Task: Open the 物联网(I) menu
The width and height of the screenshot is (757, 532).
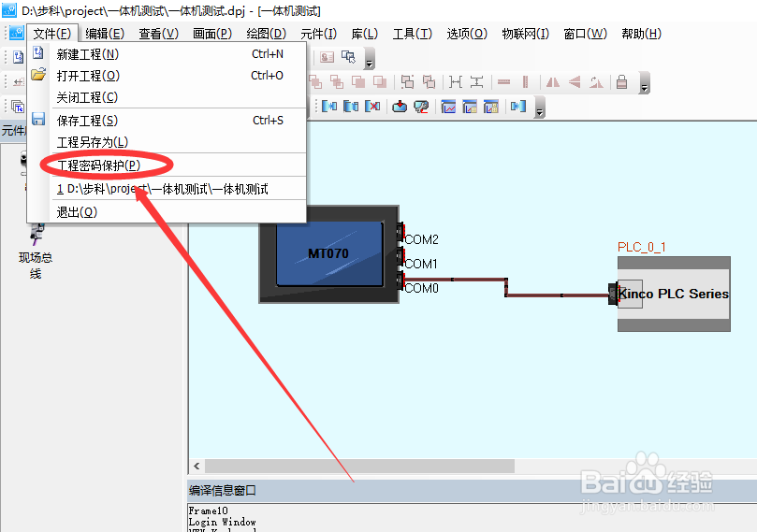Action: point(525,34)
